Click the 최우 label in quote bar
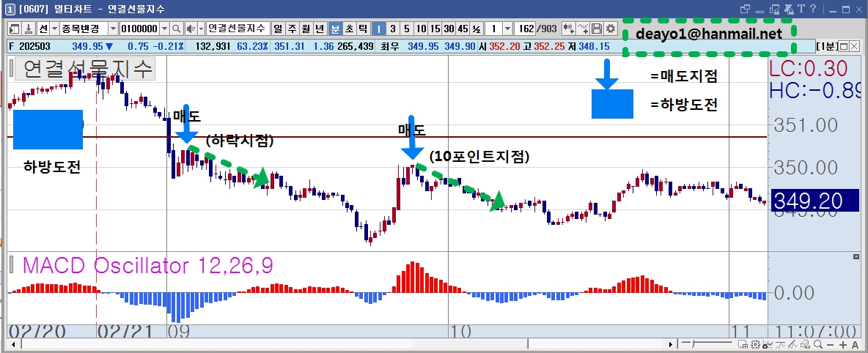Viewport: 868px width, 353px height. (x=389, y=46)
